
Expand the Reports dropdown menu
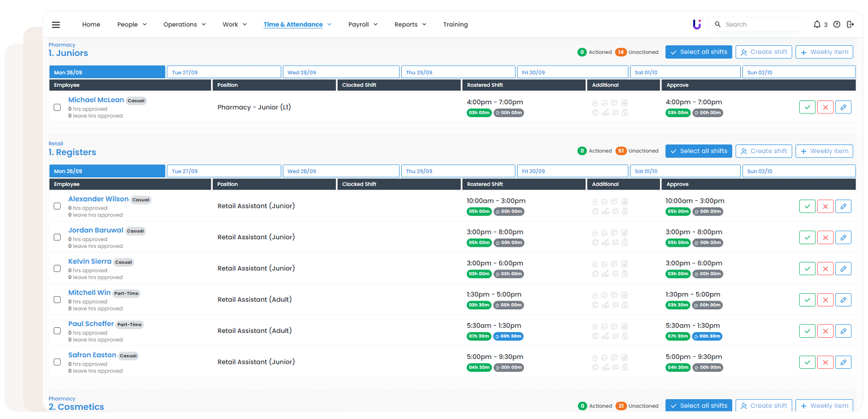point(410,25)
